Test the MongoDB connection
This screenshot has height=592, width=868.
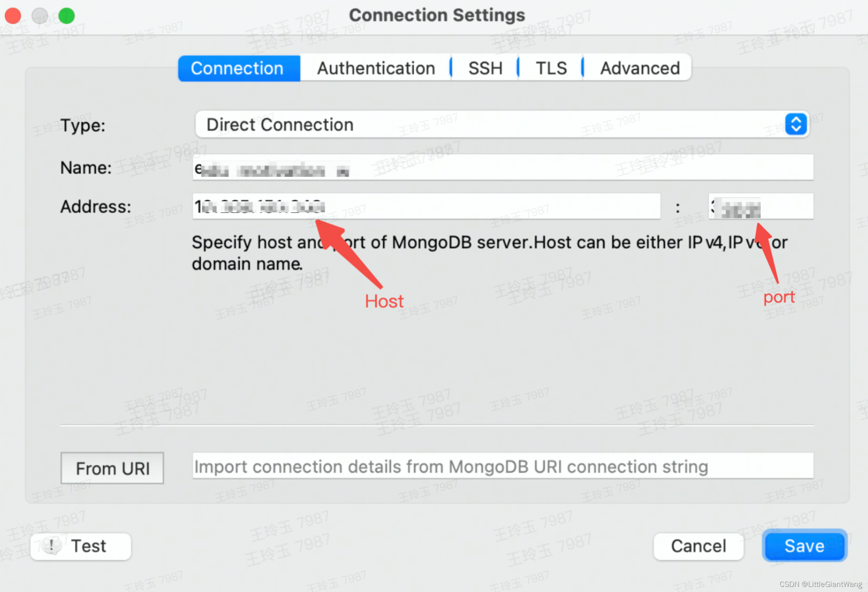tap(81, 546)
